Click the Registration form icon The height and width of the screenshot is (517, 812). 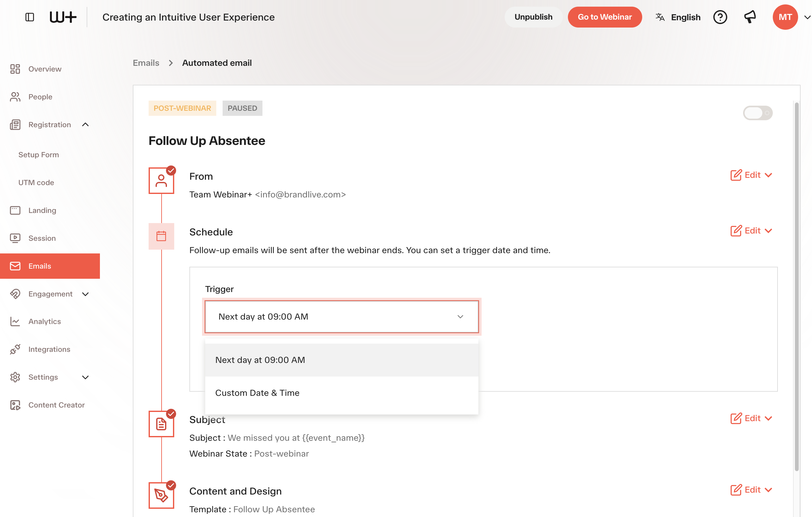pos(15,125)
